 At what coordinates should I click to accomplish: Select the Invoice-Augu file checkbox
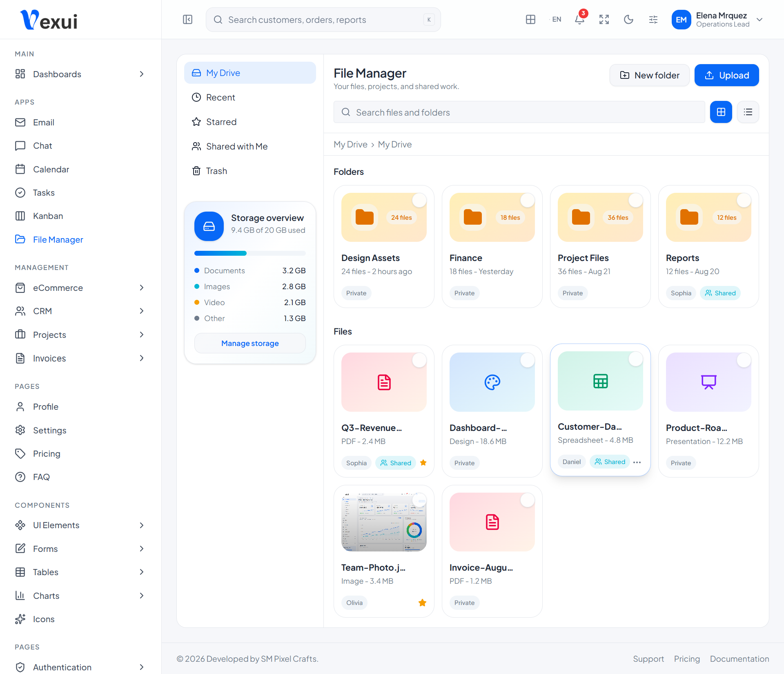pyautogui.click(x=527, y=500)
